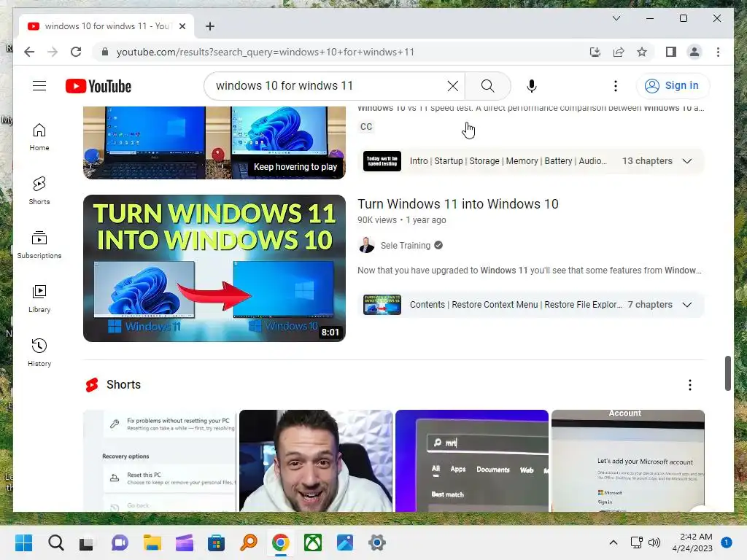
Task: Open the purple search box short
Action: coord(472,461)
